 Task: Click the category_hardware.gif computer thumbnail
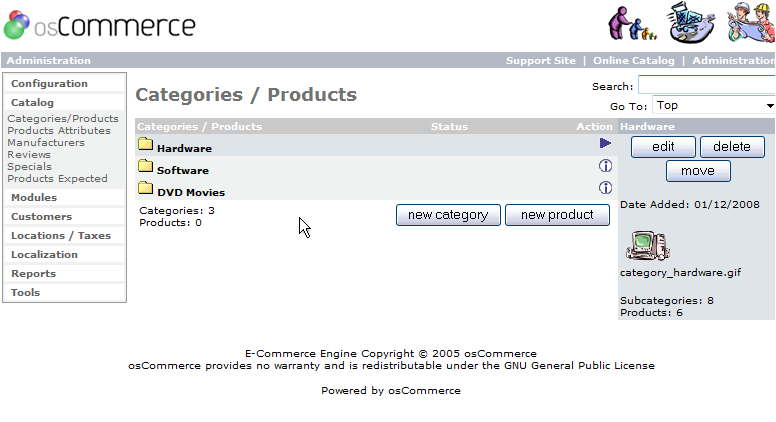pos(648,246)
